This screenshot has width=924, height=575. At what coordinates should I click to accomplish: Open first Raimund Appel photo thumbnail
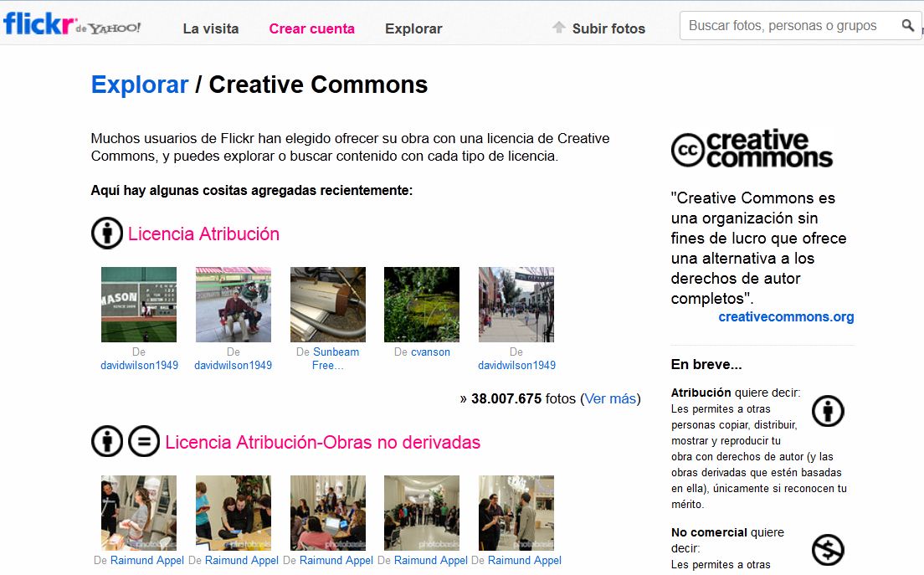139,513
